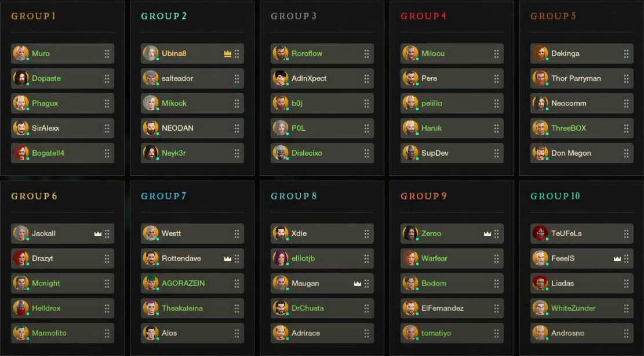Click the crown icon beside Zeroo
Image resolution: width=644 pixels, height=356 pixels.
487,234
